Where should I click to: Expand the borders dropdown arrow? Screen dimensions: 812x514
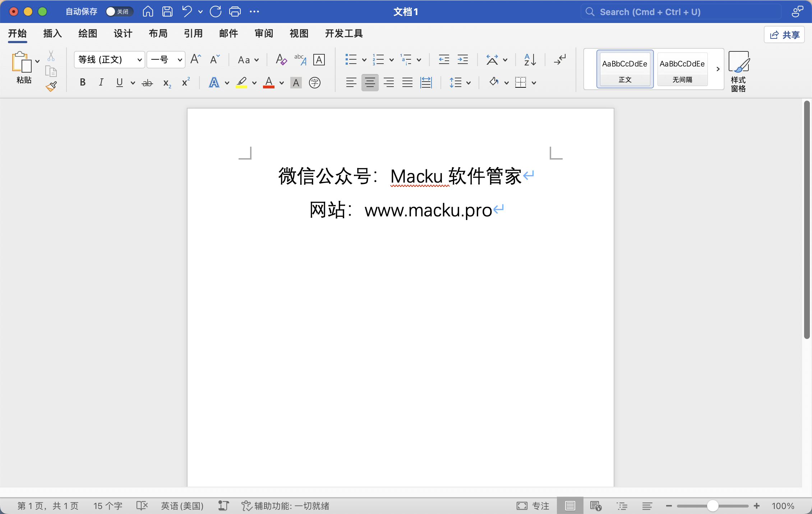pos(534,83)
